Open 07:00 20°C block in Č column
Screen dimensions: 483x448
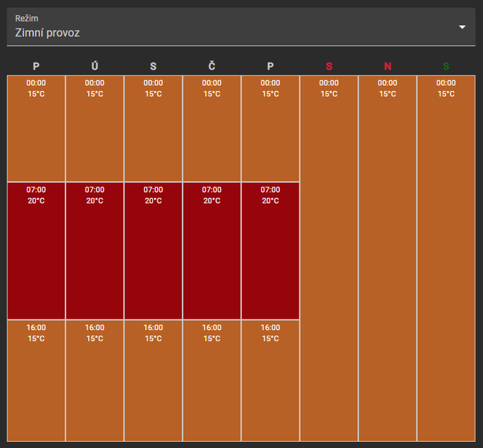pos(211,251)
